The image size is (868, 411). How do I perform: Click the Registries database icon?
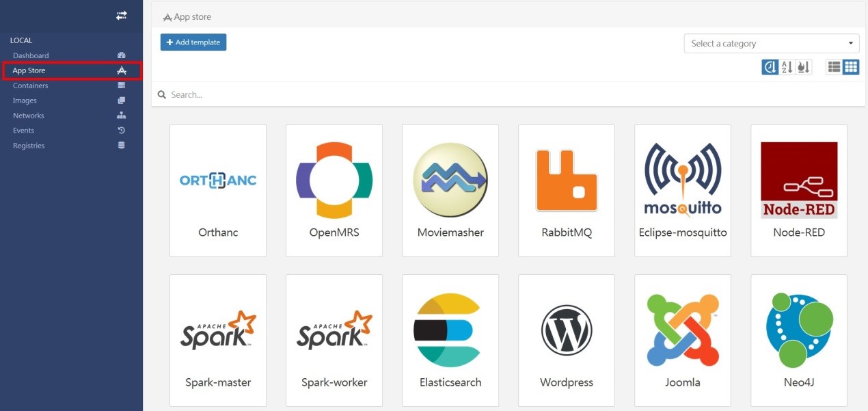[121, 145]
